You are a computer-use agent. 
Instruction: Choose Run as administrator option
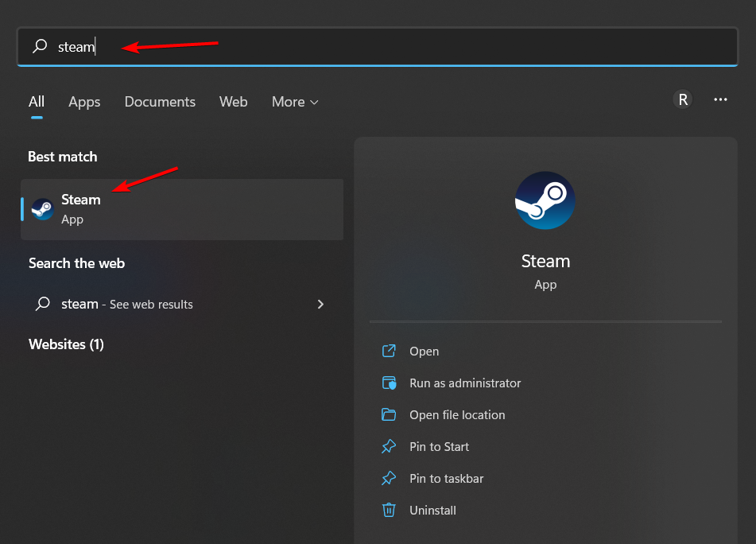pos(465,383)
